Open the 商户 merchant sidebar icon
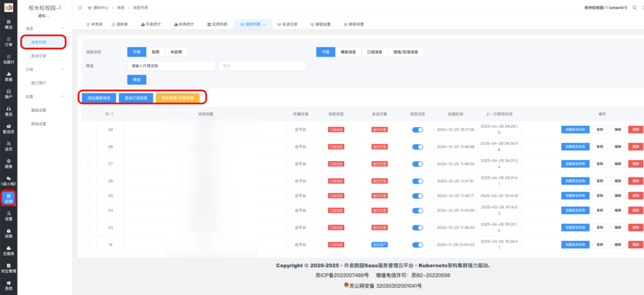The width and height of the screenshot is (644, 295). 9,94
